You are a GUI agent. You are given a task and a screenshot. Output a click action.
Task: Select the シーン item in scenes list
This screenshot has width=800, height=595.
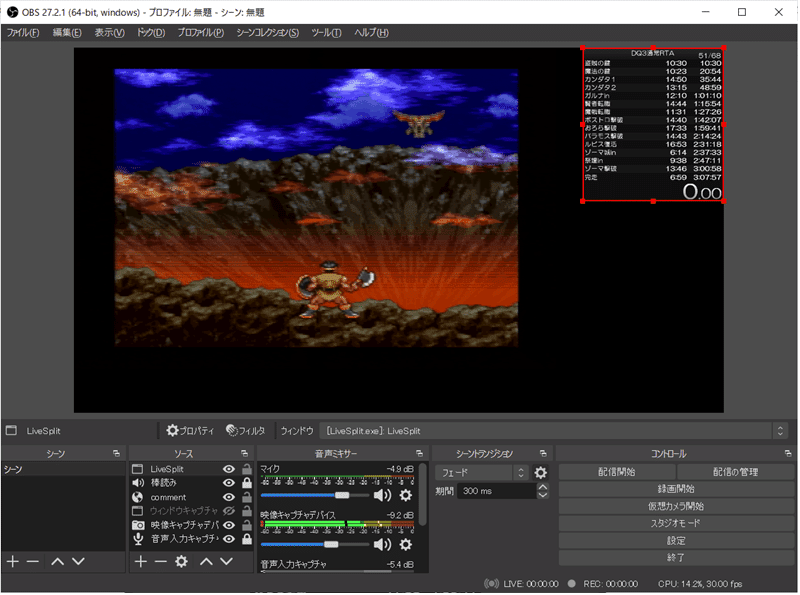point(63,470)
